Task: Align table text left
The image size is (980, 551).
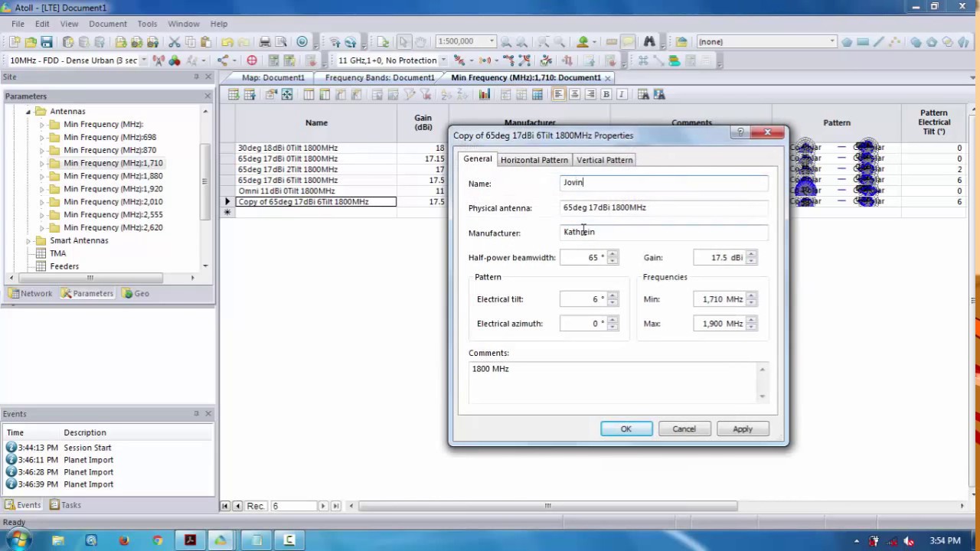Action: click(x=558, y=94)
